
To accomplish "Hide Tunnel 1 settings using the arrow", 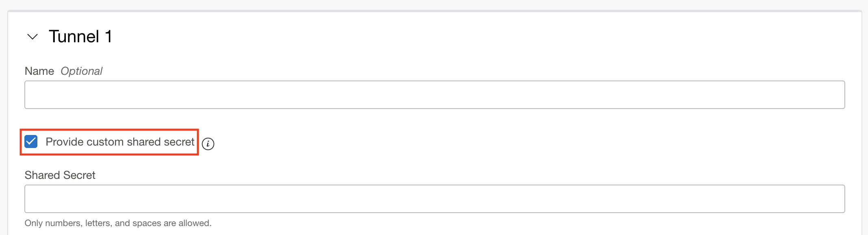I will coord(33,37).
